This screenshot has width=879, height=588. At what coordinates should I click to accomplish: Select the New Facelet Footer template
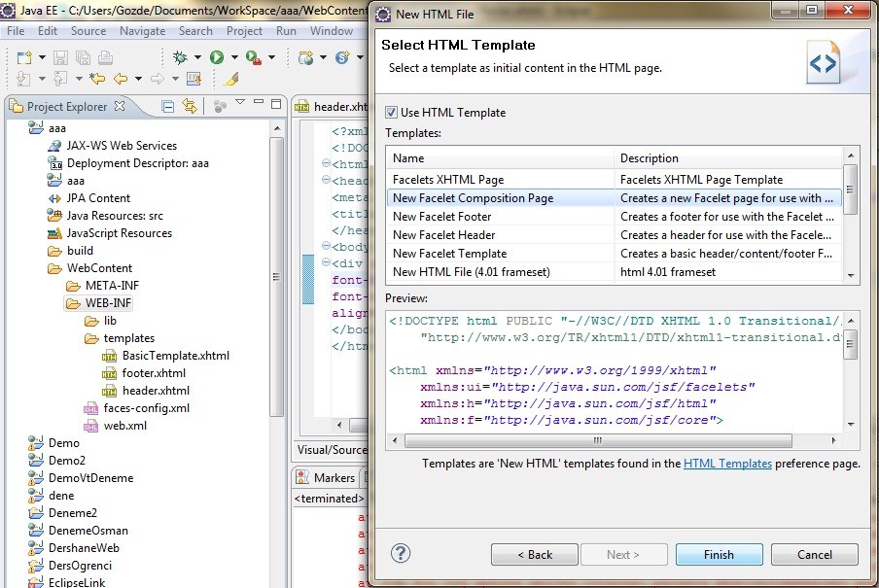pos(615,217)
